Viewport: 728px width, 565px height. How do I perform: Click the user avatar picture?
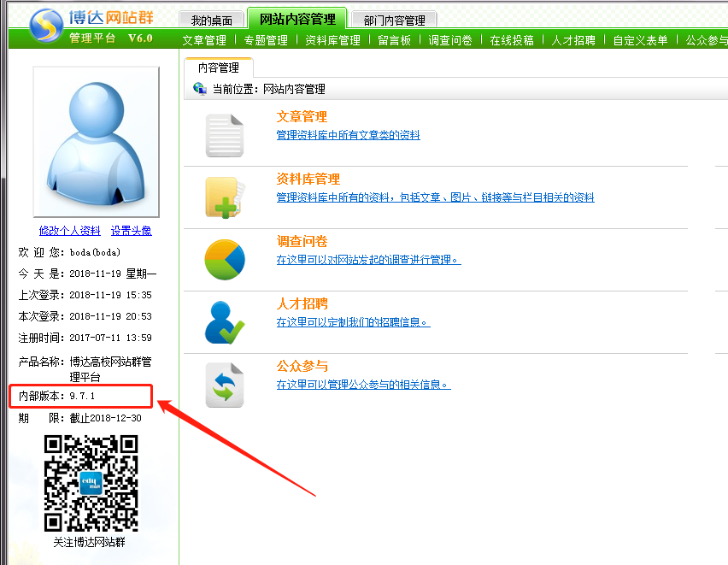point(96,142)
